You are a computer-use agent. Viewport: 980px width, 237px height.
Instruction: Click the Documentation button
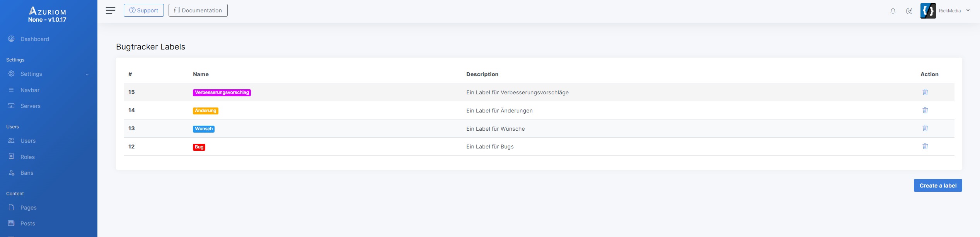tap(198, 10)
